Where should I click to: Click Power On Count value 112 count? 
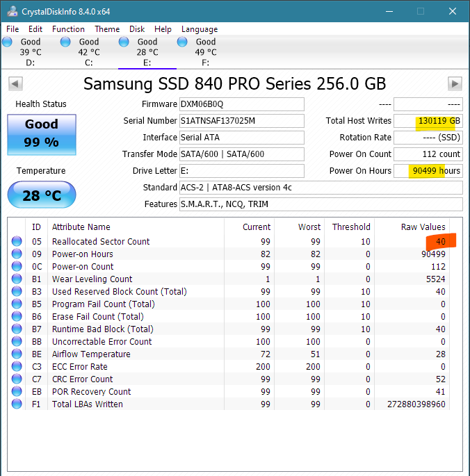[428, 154]
